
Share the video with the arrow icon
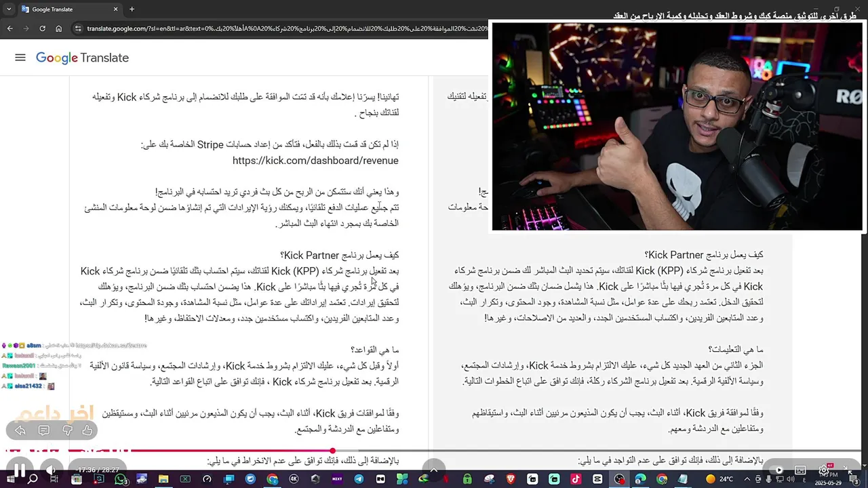pyautogui.click(x=20, y=430)
